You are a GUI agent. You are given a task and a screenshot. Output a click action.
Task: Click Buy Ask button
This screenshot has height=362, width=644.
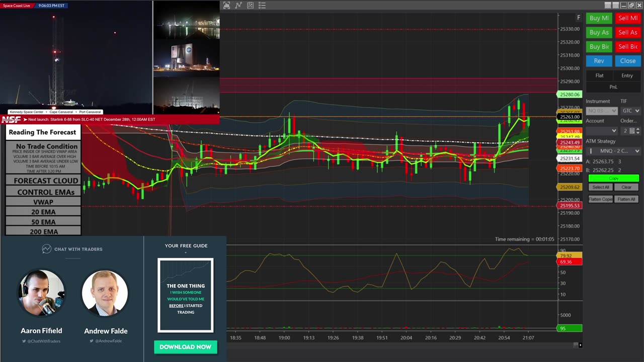click(x=599, y=32)
